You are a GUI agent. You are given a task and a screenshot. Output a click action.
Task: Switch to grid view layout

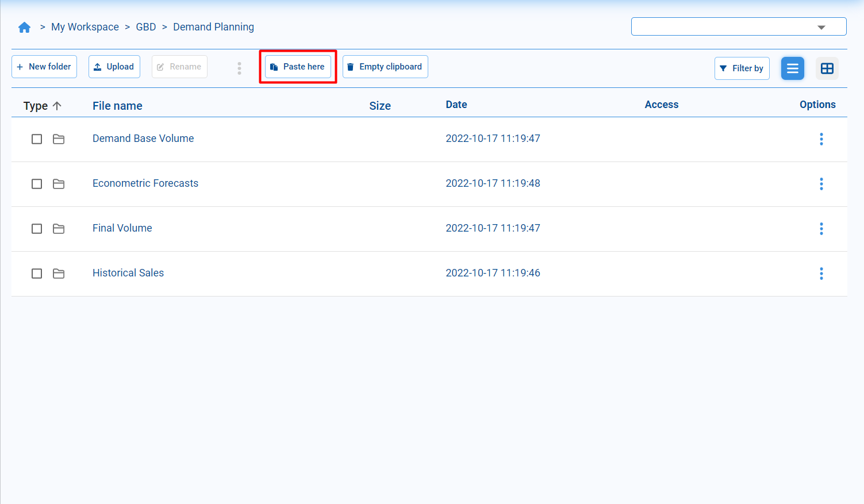tap(827, 68)
